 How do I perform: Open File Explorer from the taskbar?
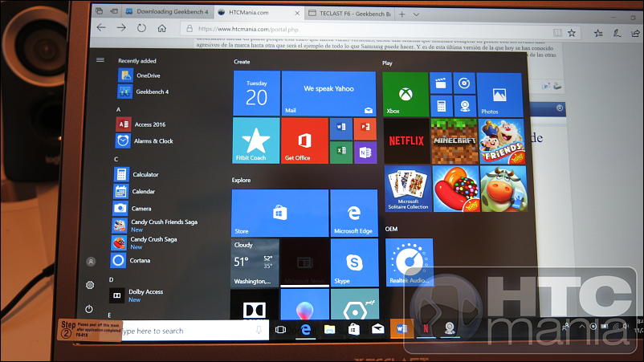[329, 330]
